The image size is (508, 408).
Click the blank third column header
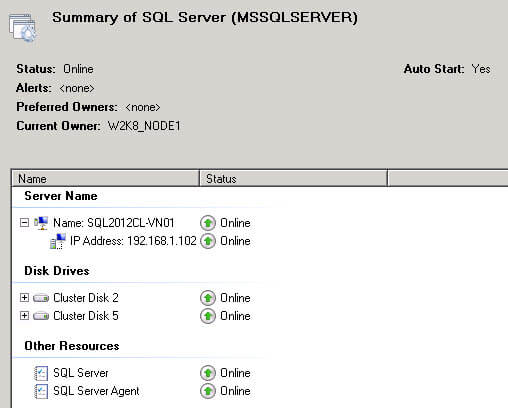coord(448,178)
